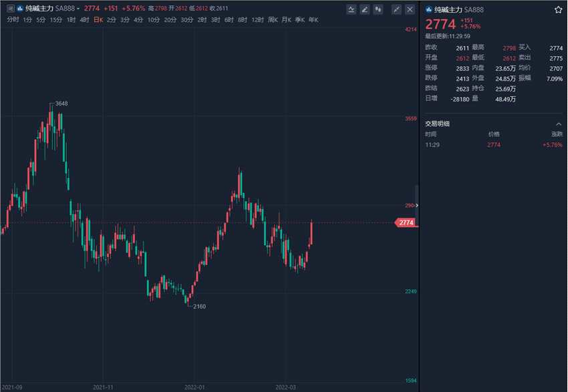Choose the 15分 timeframe
The image size is (568, 392).
(57, 20)
